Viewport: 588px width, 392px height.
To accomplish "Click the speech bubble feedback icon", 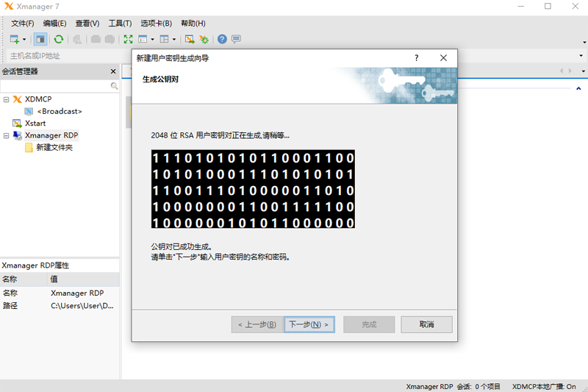I will (x=236, y=39).
